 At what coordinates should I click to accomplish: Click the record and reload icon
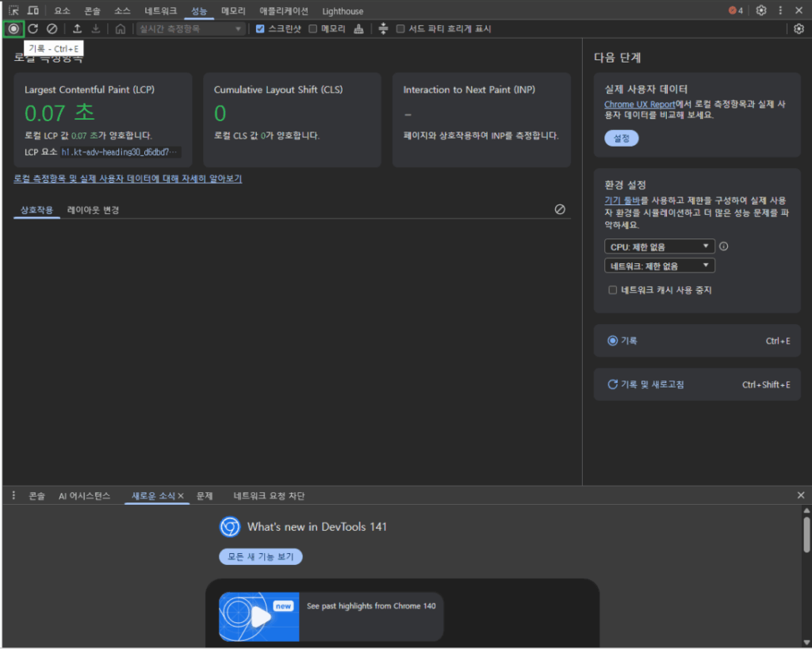[32, 29]
